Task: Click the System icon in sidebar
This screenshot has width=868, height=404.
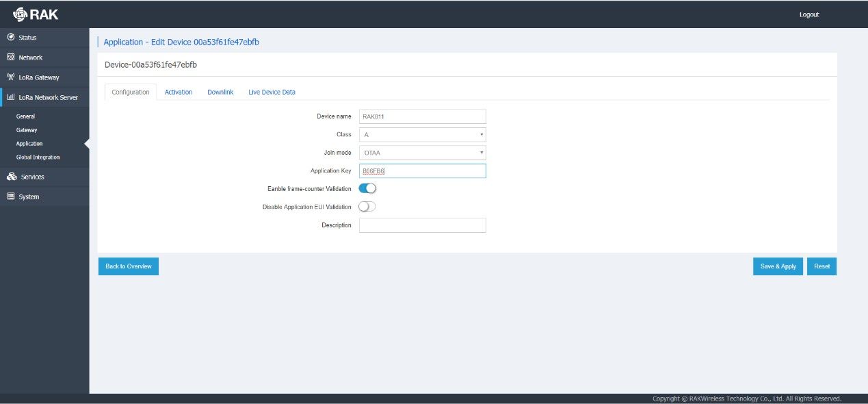Action: click(x=10, y=197)
